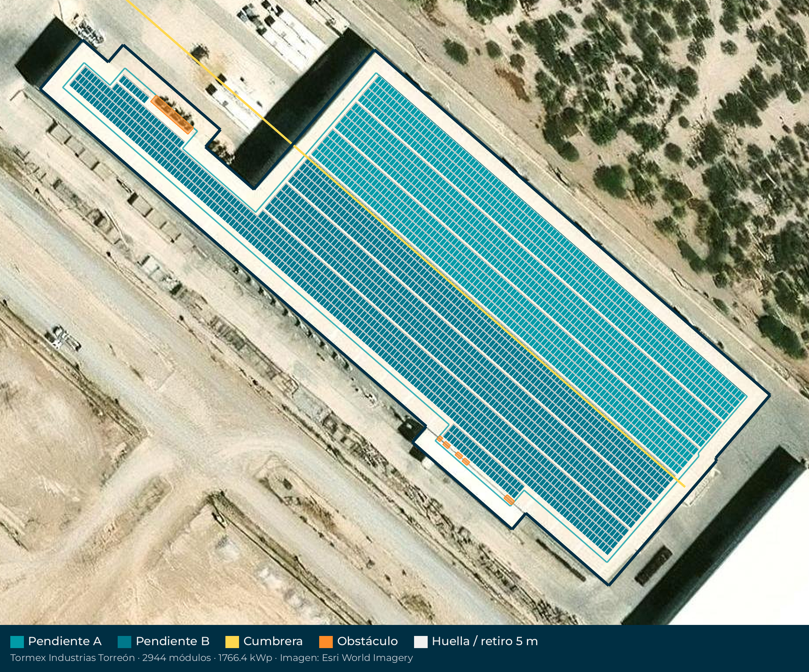Image resolution: width=809 pixels, height=672 pixels.
Task: Click the 'Imagen: Esri World Imagery' credit
Action: tap(346, 658)
